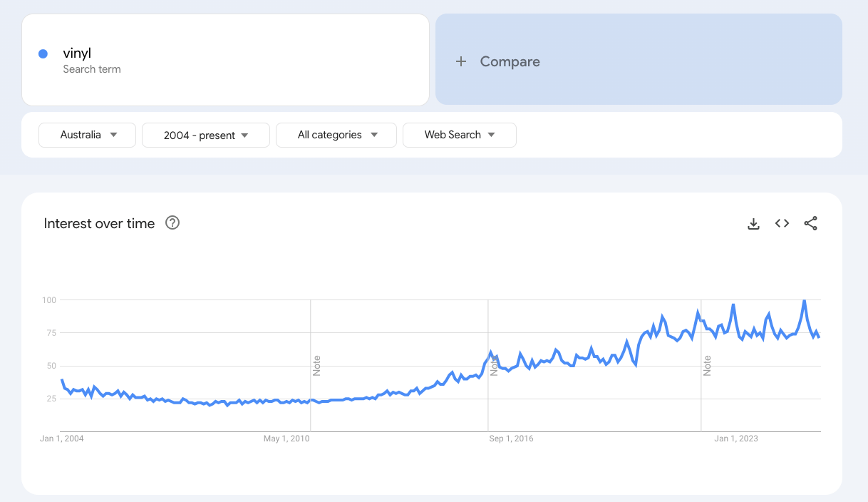Click the plus icon beside Compare
The image size is (868, 502).
click(461, 61)
